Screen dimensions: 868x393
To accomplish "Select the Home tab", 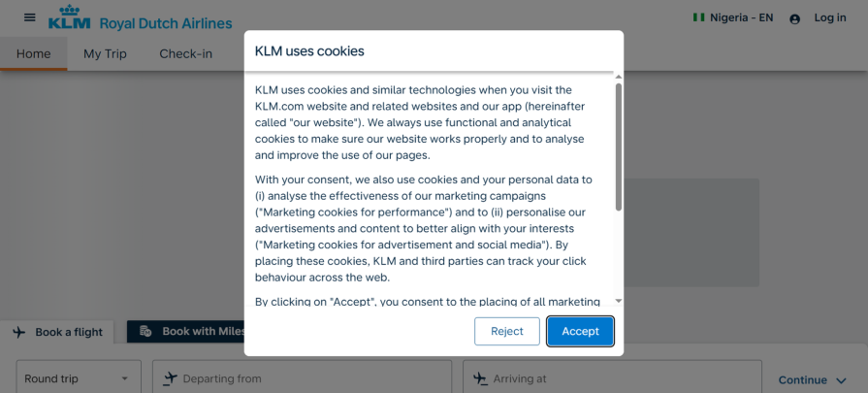I will coord(33,53).
